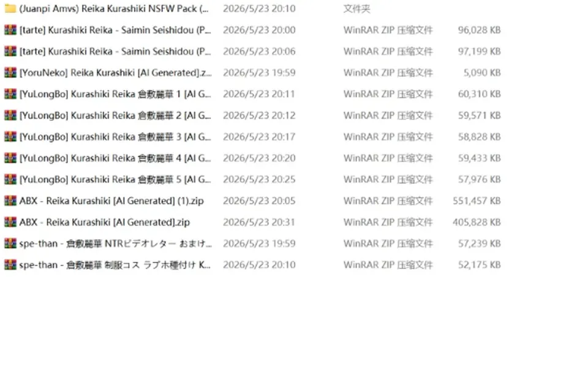Click the file size "59,433 KB"
This screenshot has width=588, height=366.
(479, 158)
